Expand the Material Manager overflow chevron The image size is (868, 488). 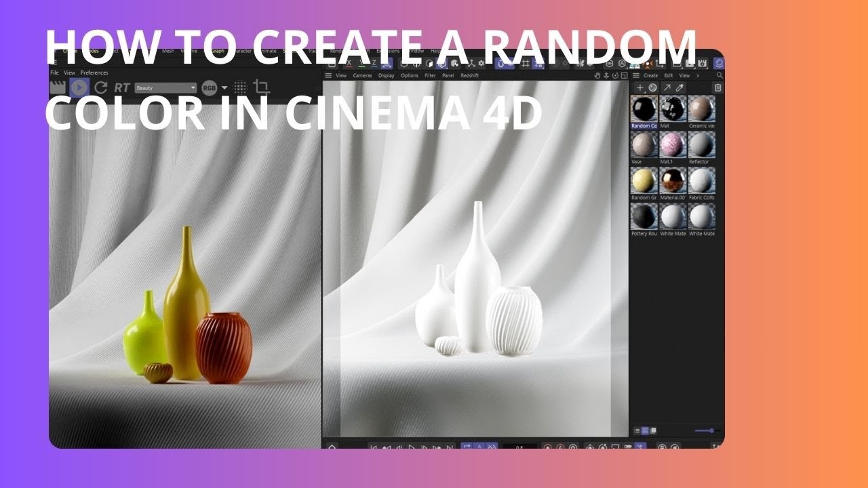pyautogui.click(x=698, y=75)
